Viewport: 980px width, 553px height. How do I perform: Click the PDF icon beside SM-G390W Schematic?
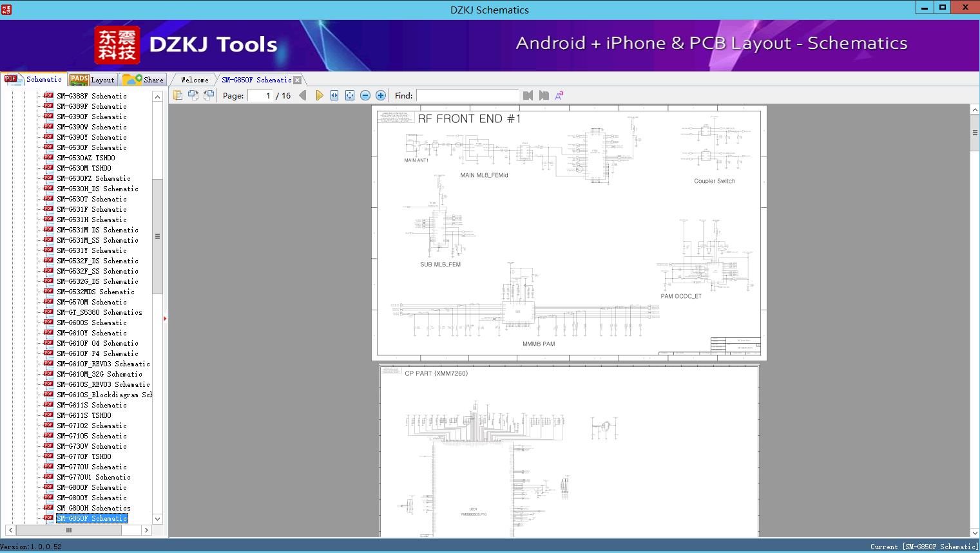coord(48,127)
